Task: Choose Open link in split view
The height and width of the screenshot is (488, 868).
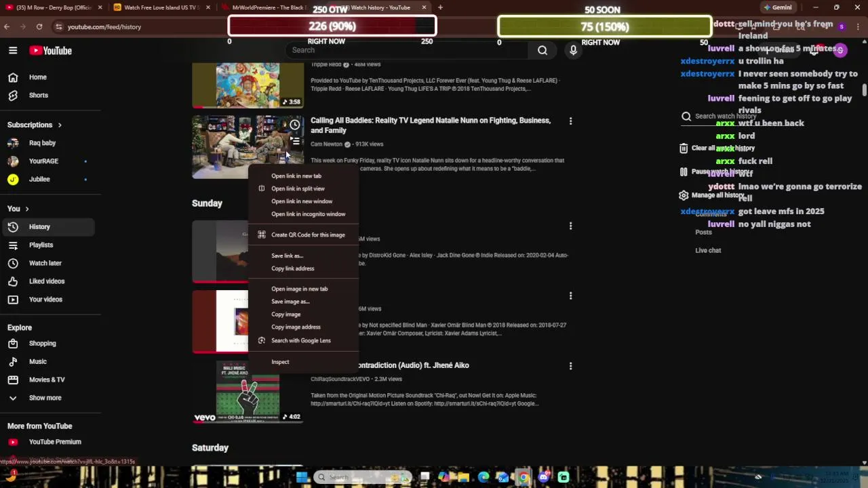Action: (x=303, y=188)
